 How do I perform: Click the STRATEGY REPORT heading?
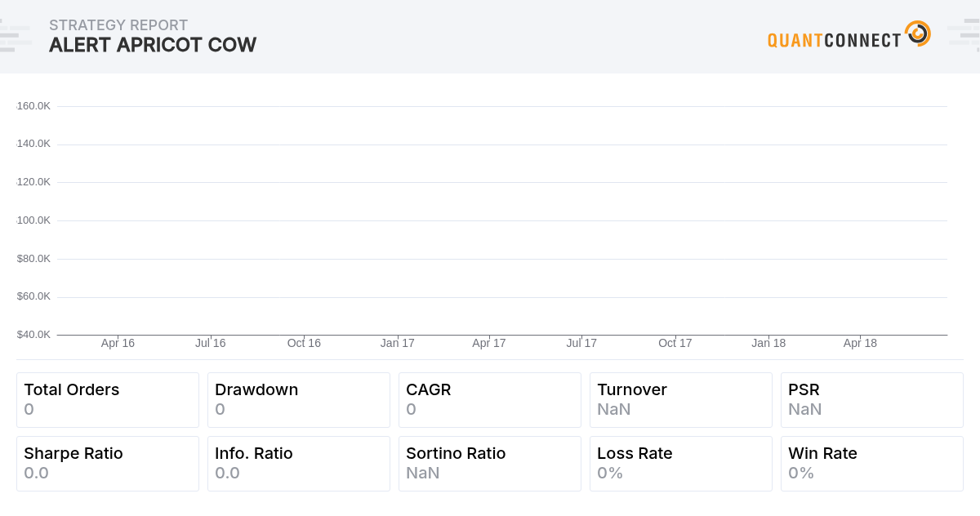pyautogui.click(x=118, y=25)
